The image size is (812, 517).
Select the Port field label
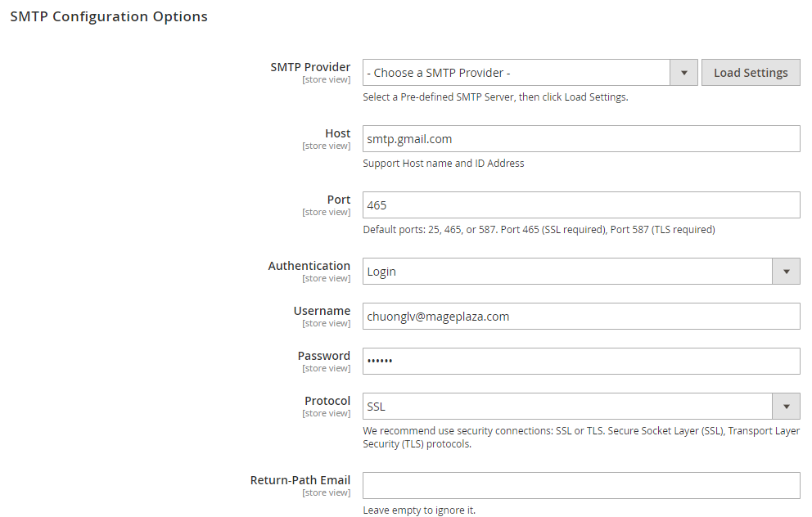339,200
